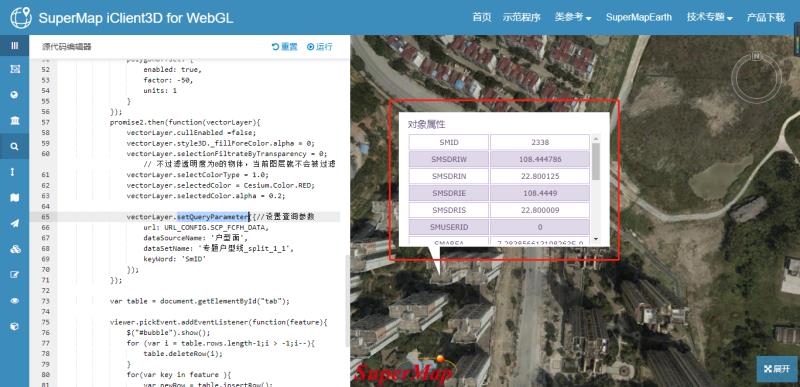Click the 重置 reset button

pos(285,46)
